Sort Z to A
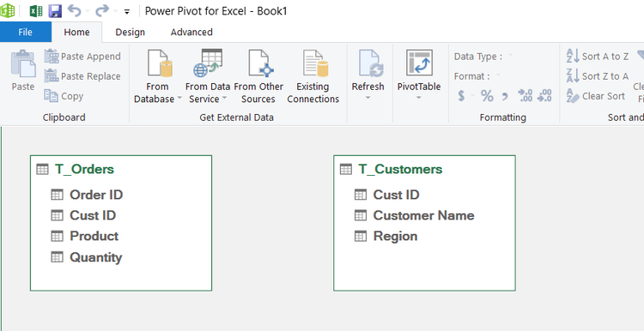Screen dimensions: 644x331 coord(597,76)
